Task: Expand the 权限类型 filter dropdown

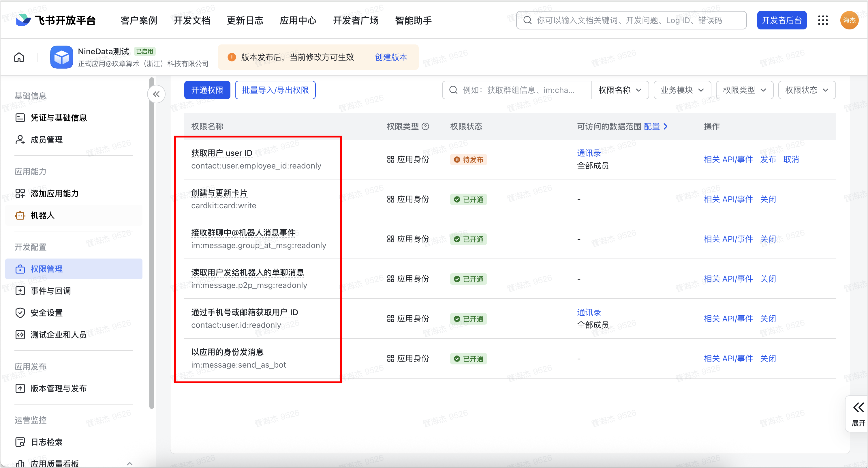Action: [744, 90]
